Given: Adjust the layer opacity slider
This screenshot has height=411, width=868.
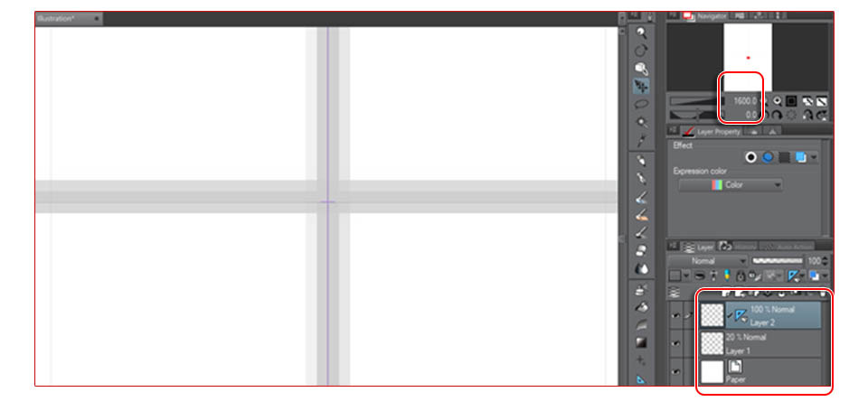Looking at the screenshot, I should (777, 260).
